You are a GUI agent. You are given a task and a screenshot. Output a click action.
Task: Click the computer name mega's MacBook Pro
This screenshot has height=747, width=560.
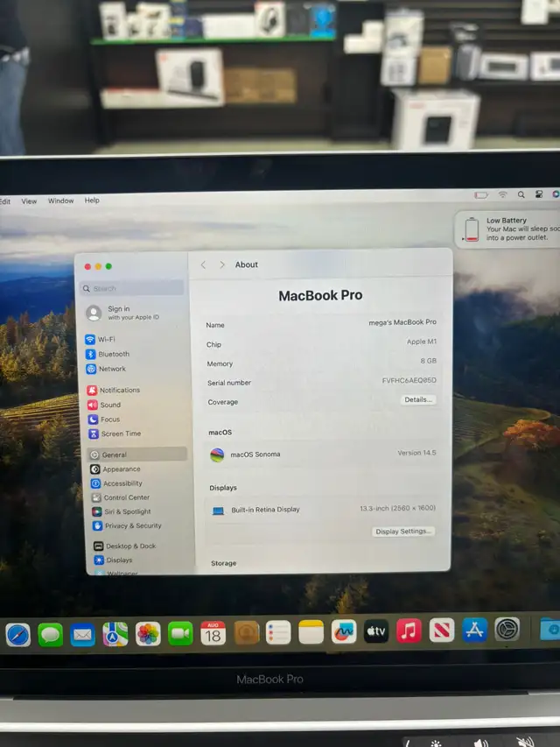click(x=402, y=322)
